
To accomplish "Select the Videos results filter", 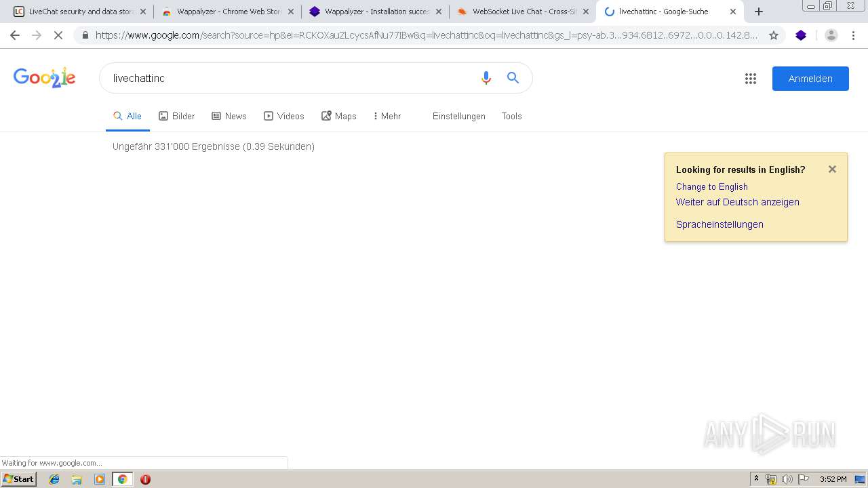I will 284,116.
